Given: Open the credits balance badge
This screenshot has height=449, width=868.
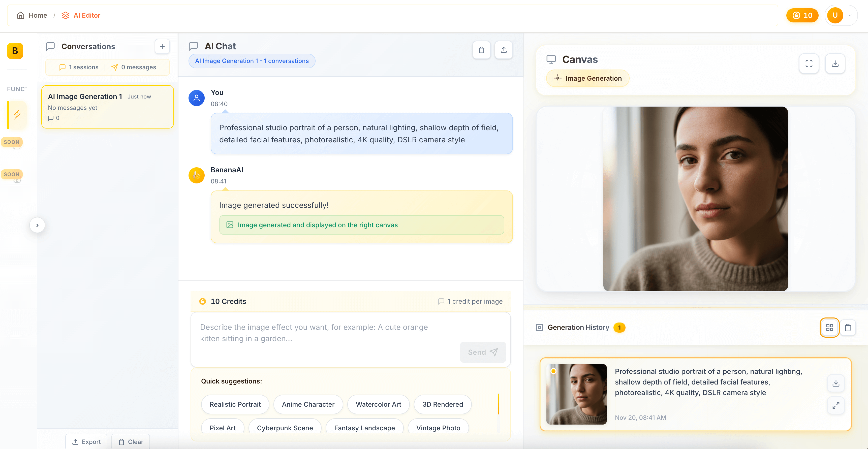Looking at the screenshot, I should pos(802,15).
